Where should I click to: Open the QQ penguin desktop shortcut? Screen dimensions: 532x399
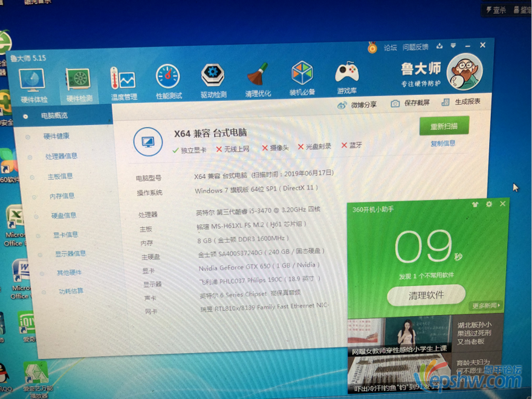[5, 377]
